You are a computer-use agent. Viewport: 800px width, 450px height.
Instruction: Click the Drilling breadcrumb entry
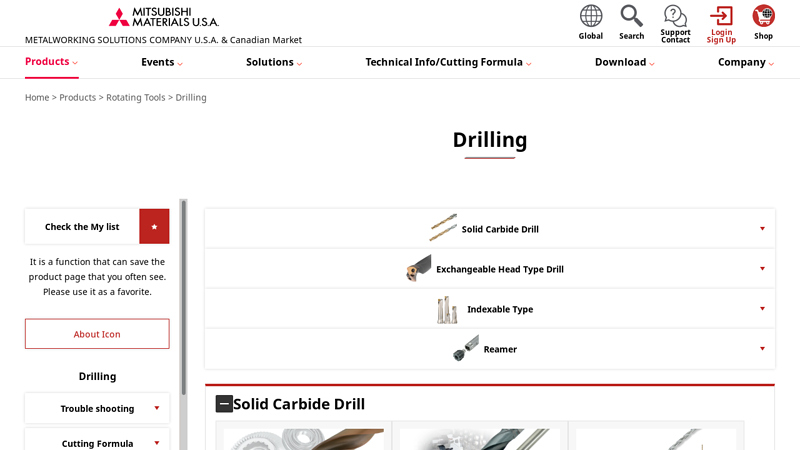click(191, 97)
